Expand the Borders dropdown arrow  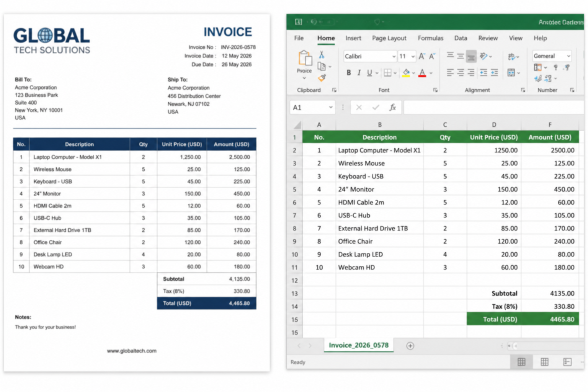click(x=395, y=73)
